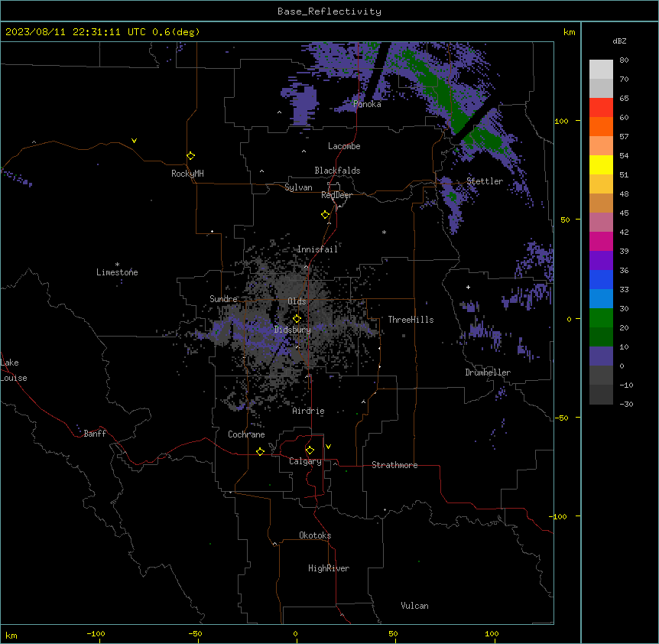The image size is (659, 644).
Task: Click the HighRiver label
Action: tap(329, 568)
